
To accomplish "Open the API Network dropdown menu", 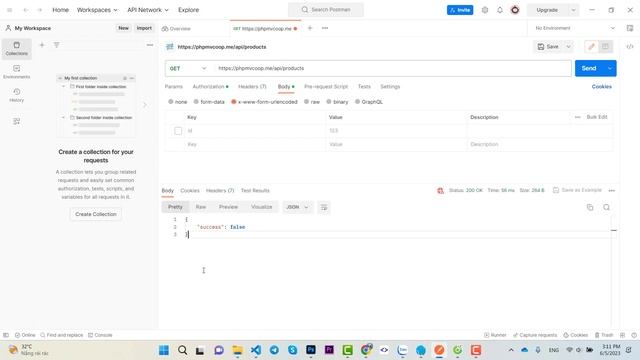I will 148,10.
